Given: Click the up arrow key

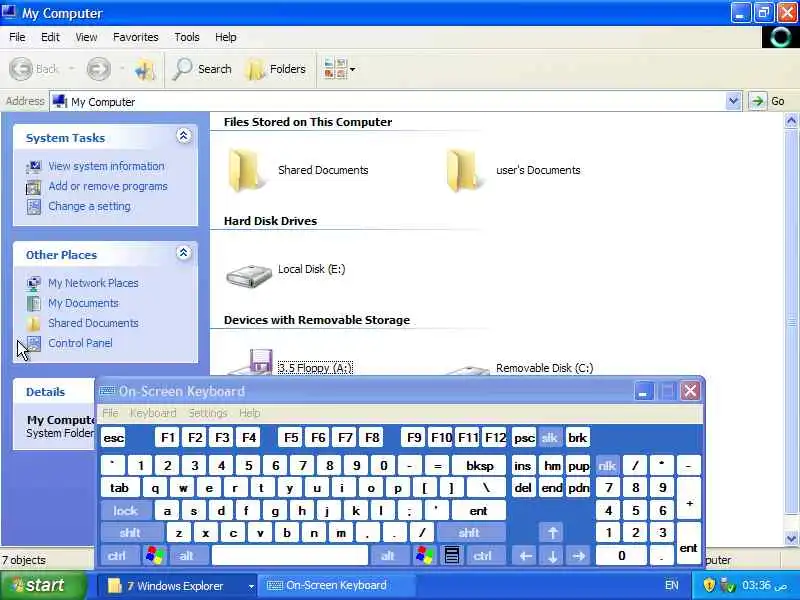Looking at the screenshot, I should point(553,533).
